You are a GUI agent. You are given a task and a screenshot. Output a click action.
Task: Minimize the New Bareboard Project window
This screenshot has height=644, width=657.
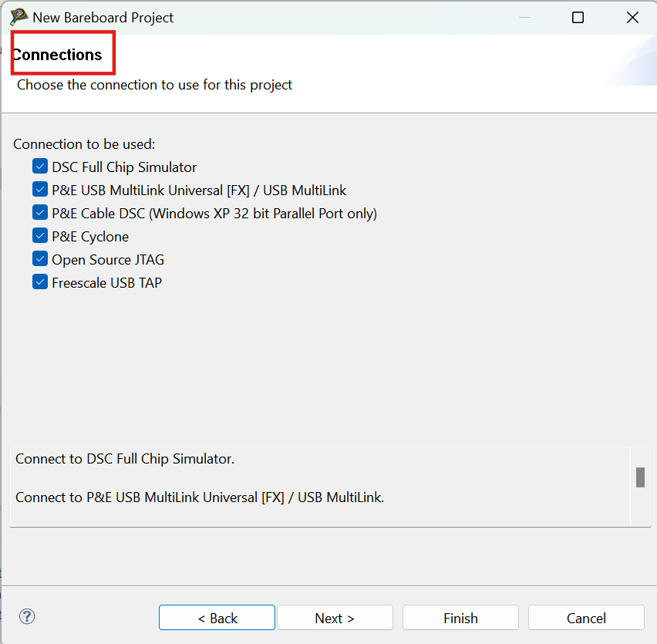tap(524, 17)
